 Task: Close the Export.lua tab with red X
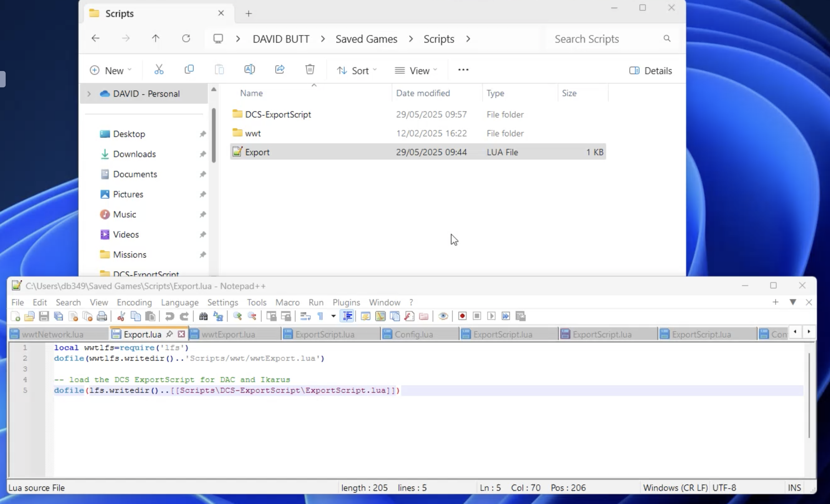pyautogui.click(x=181, y=334)
